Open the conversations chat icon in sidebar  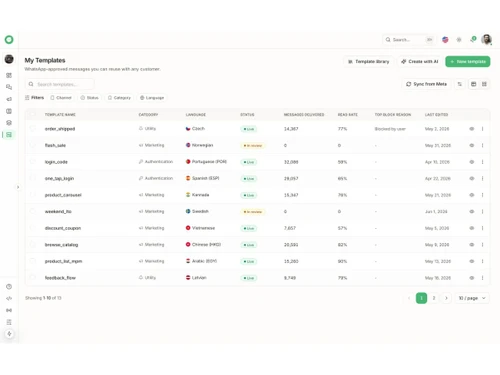(x=9, y=87)
